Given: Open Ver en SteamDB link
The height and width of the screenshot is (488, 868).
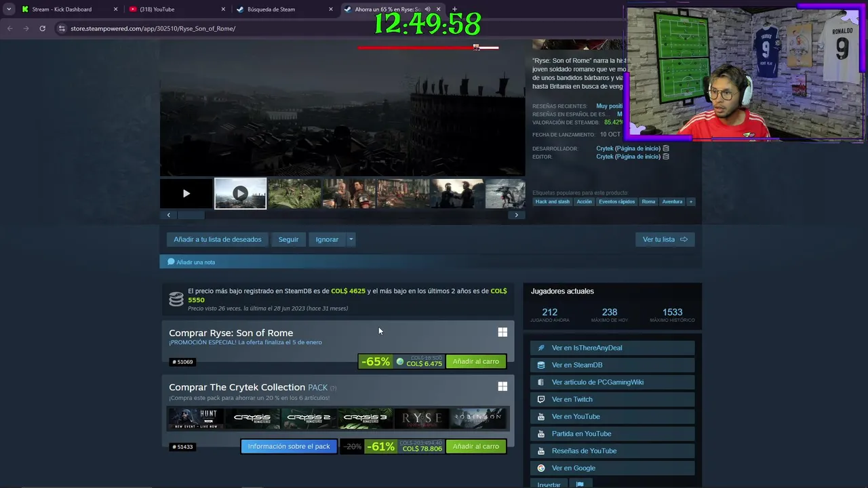Looking at the screenshot, I should (612, 365).
